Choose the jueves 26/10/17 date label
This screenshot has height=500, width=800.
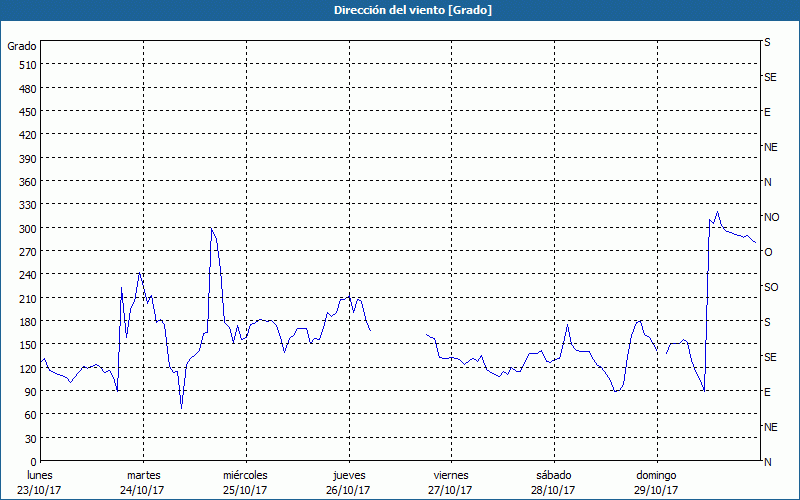click(349, 482)
